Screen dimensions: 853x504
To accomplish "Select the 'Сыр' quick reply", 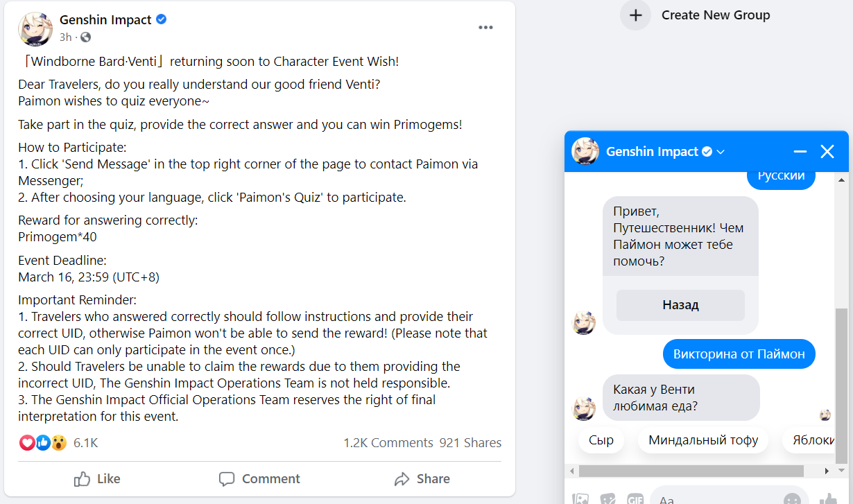I will (x=601, y=440).
